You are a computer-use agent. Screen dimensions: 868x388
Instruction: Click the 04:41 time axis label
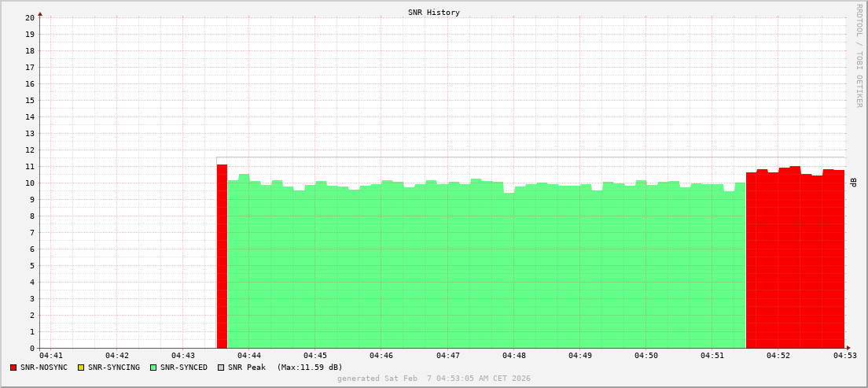click(x=50, y=357)
